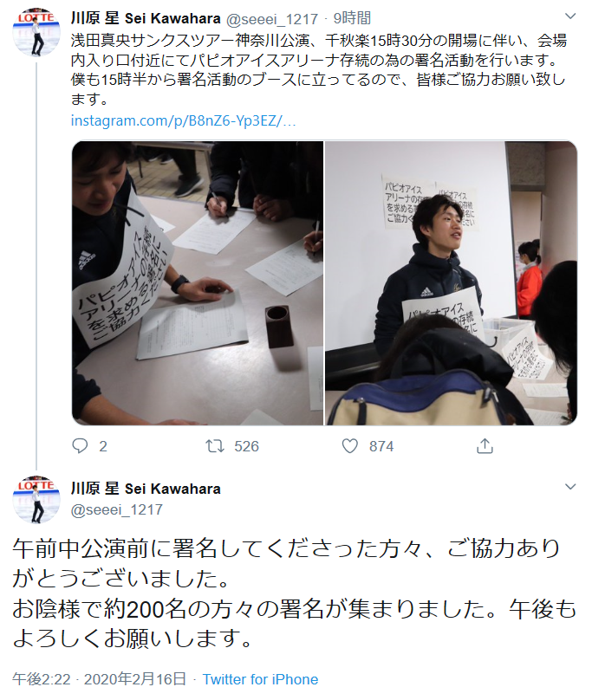Viewport: 592px width, 700px height.
Task: Open first tweet's avatar with LOTTE logo
Action: [36, 32]
